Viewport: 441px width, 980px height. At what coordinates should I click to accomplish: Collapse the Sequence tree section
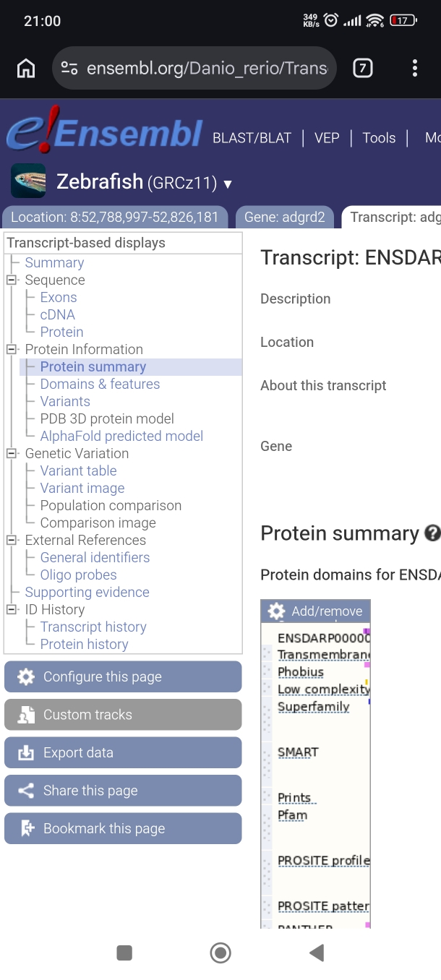click(12, 280)
